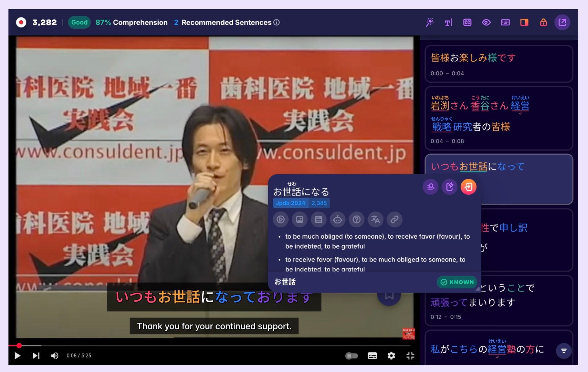Click the orange lock icon

point(543,22)
